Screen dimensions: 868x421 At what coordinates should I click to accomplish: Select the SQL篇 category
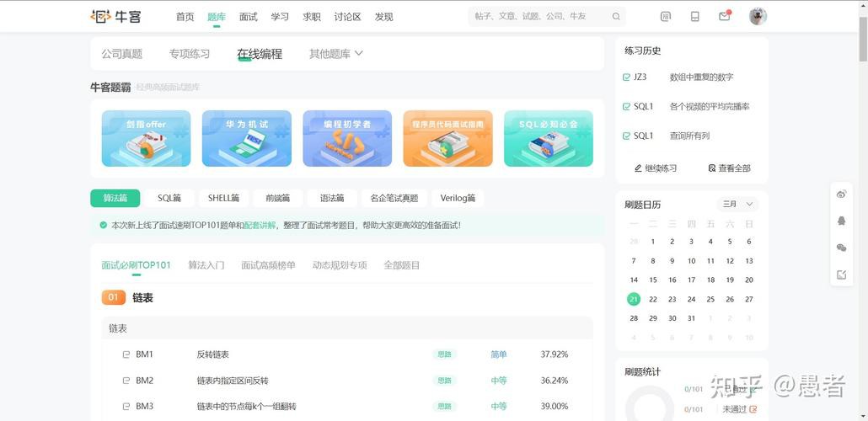point(169,198)
